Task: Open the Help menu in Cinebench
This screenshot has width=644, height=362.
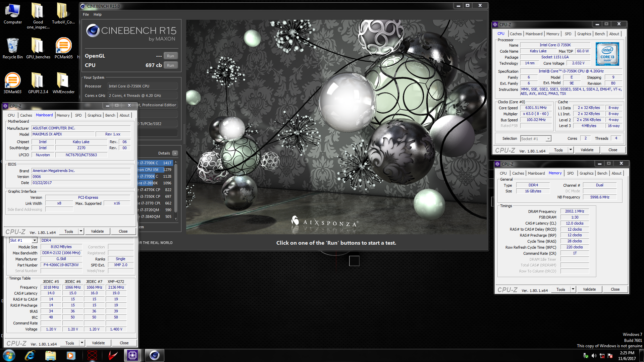Action: coord(97,14)
